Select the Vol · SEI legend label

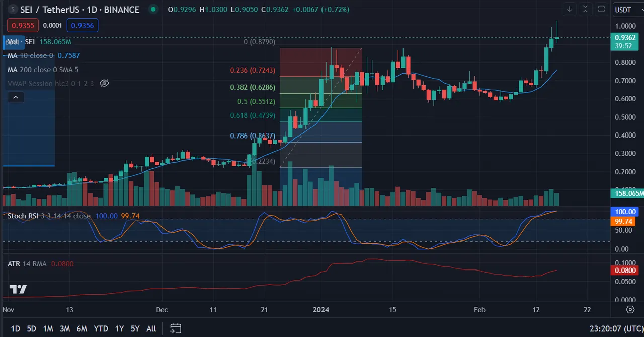21,42
